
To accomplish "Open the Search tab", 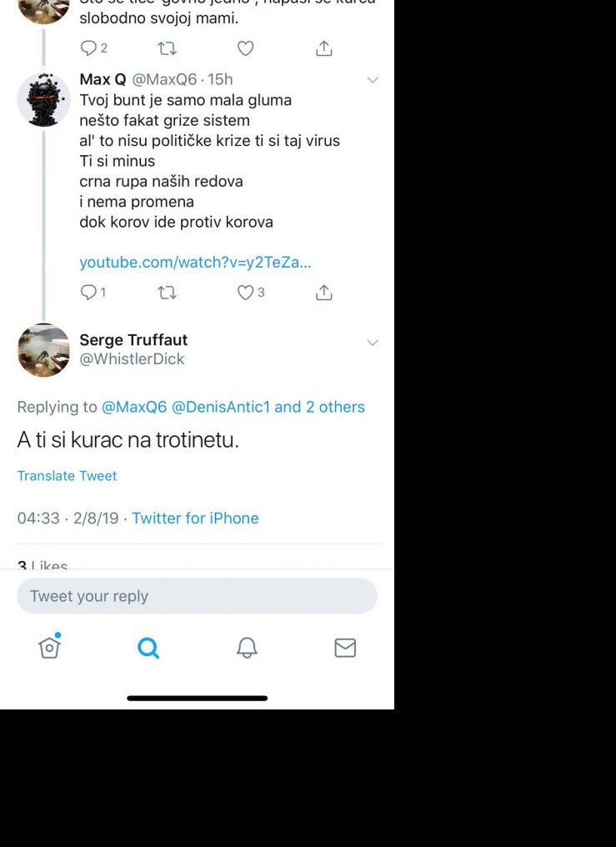I will pyautogui.click(x=148, y=648).
